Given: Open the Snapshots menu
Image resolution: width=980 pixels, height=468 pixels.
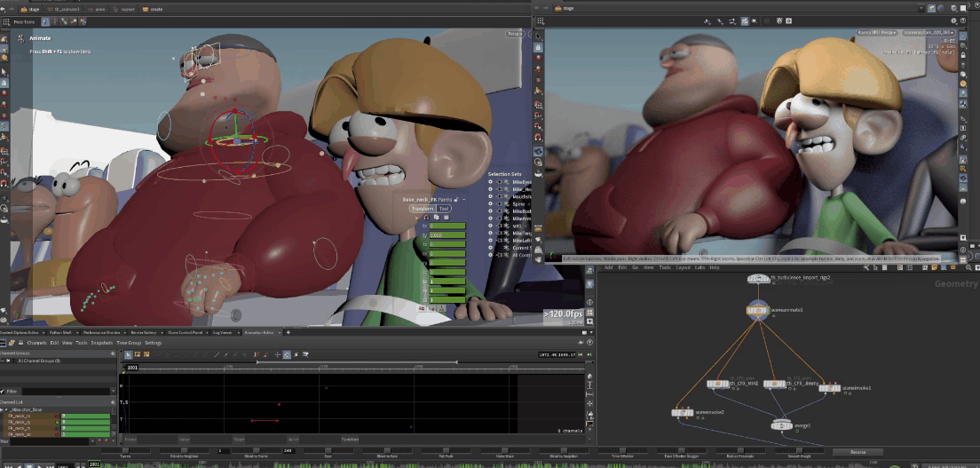Looking at the screenshot, I should click(102, 343).
